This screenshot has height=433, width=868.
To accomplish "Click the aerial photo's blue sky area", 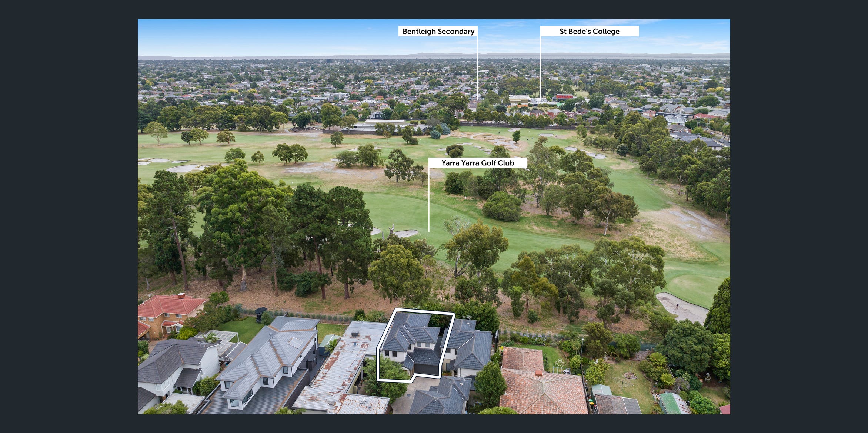I will tap(259, 37).
